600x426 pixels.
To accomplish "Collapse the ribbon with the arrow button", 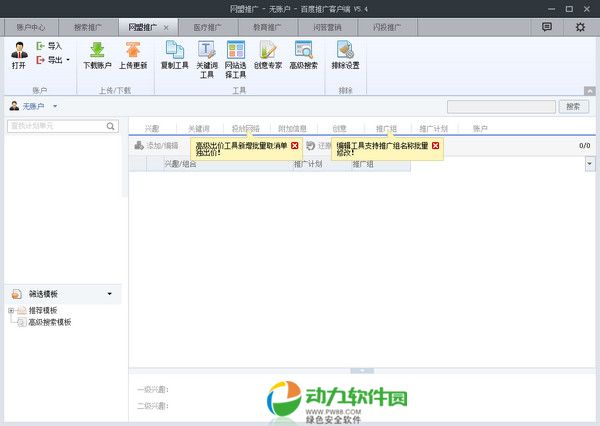I will tap(590, 91).
